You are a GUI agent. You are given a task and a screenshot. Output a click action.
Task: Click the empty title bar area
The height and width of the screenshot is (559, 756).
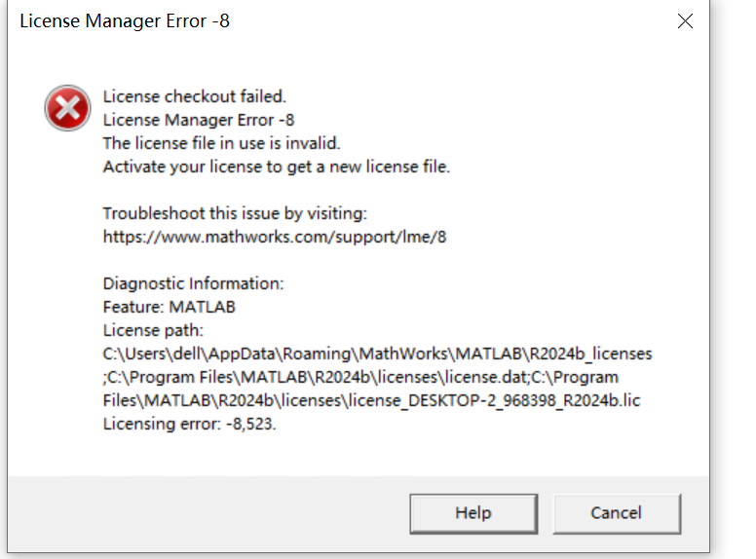click(448, 21)
